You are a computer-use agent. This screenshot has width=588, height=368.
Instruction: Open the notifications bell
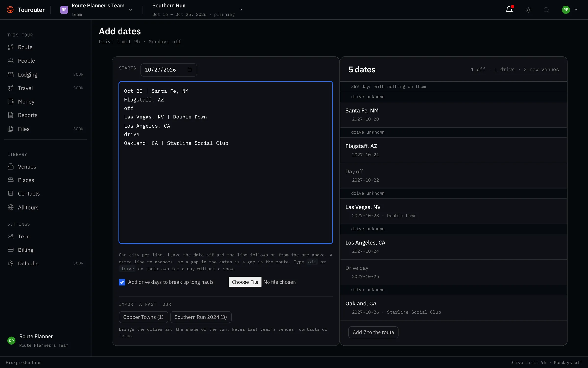(x=509, y=10)
